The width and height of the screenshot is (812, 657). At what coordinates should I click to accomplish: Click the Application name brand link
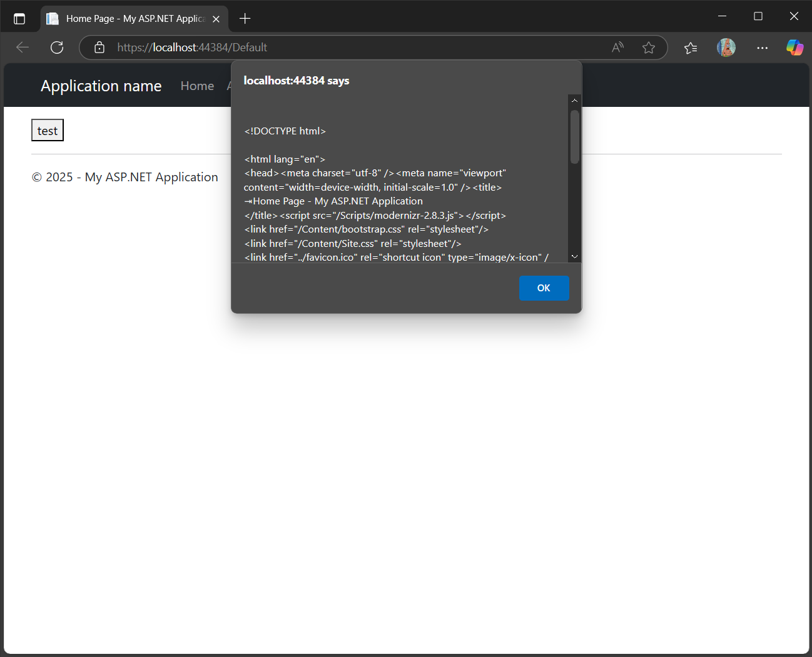pyautogui.click(x=101, y=86)
